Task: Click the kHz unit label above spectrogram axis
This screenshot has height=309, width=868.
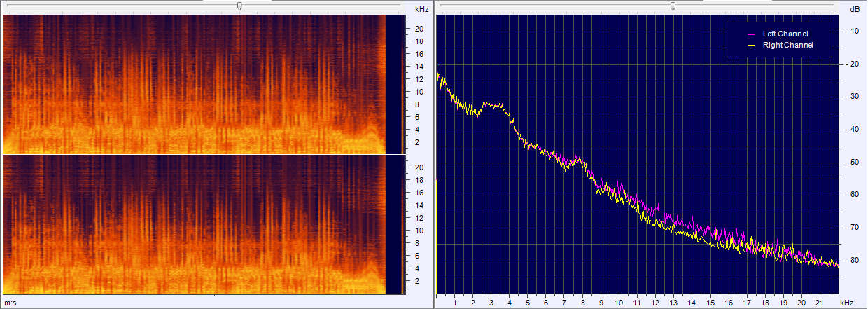Action: [421, 9]
